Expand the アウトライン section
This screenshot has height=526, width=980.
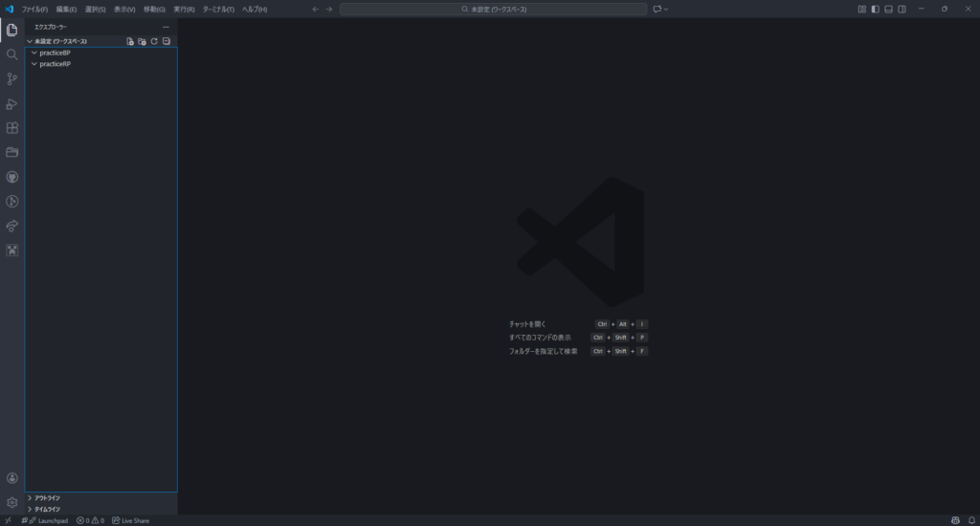48,497
